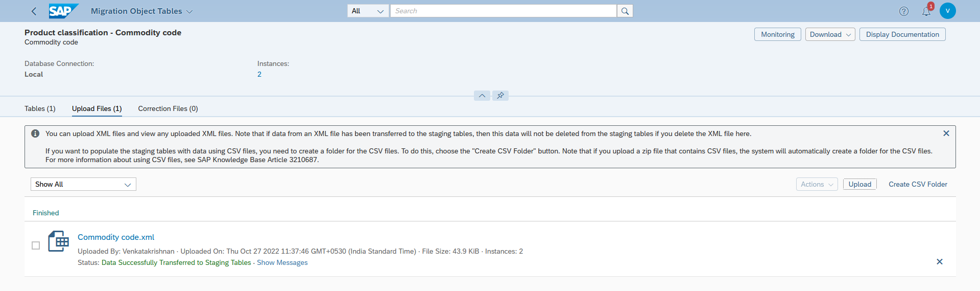980x291 pixels.
Task: Open notifications bell icon
Action: (x=926, y=11)
